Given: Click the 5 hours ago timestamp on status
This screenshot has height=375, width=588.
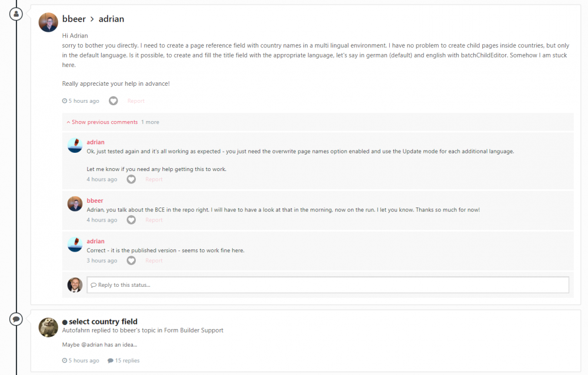Looking at the screenshot, I should pos(81,101).
